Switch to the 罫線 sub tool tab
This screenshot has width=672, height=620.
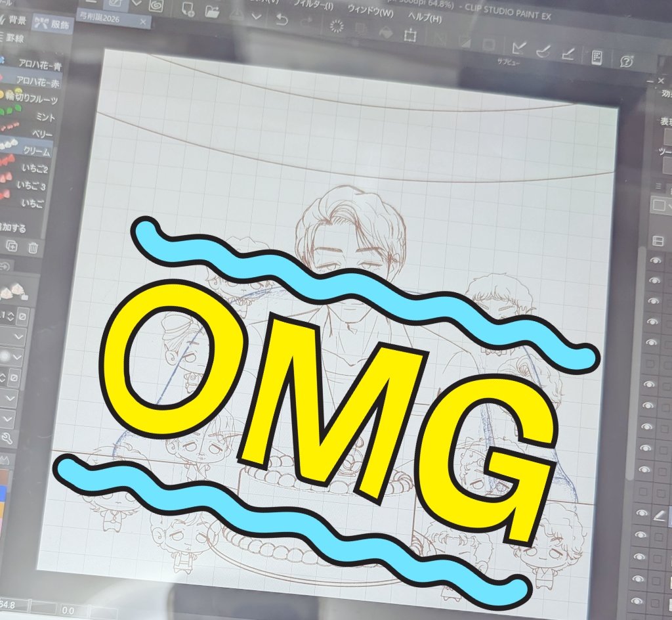[x=12, y=37]
